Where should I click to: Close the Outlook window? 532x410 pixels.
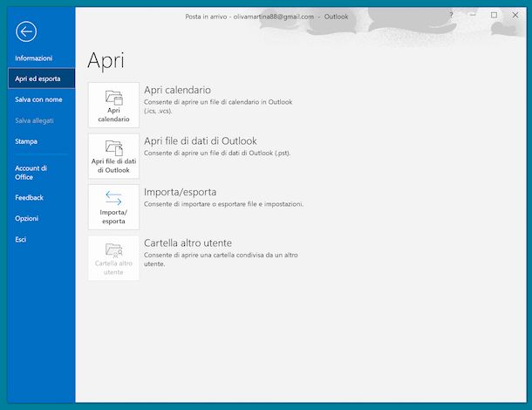[x=515, y=16]
